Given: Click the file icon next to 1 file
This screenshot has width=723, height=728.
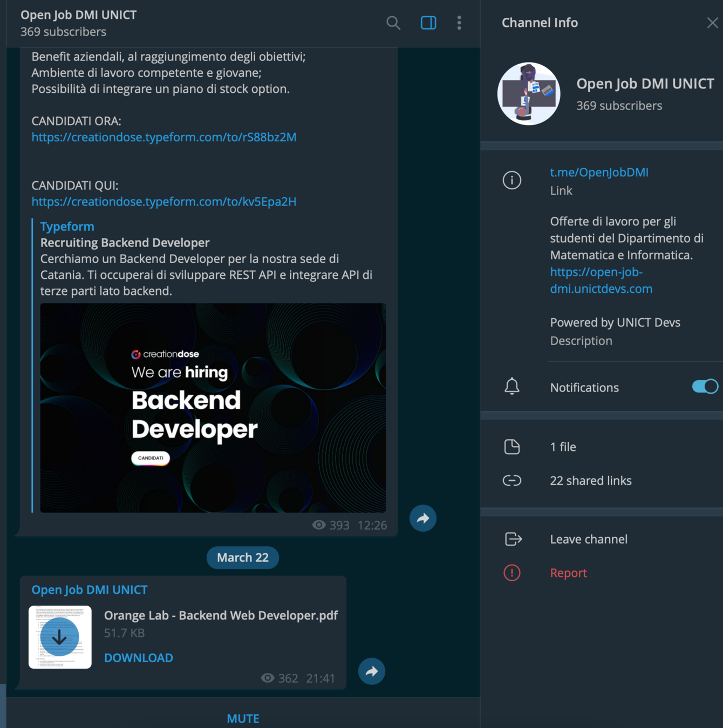Looking at the screenshot, I should [x=512, y=447].
